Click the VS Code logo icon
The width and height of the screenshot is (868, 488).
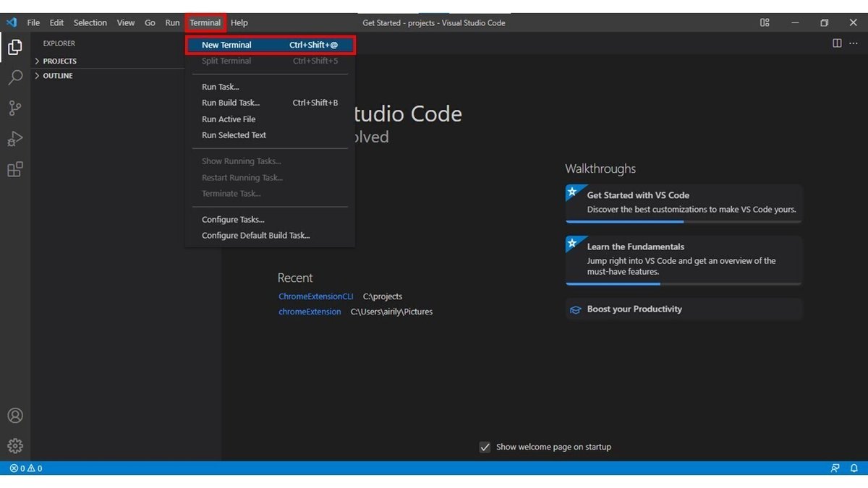[12, 22]
